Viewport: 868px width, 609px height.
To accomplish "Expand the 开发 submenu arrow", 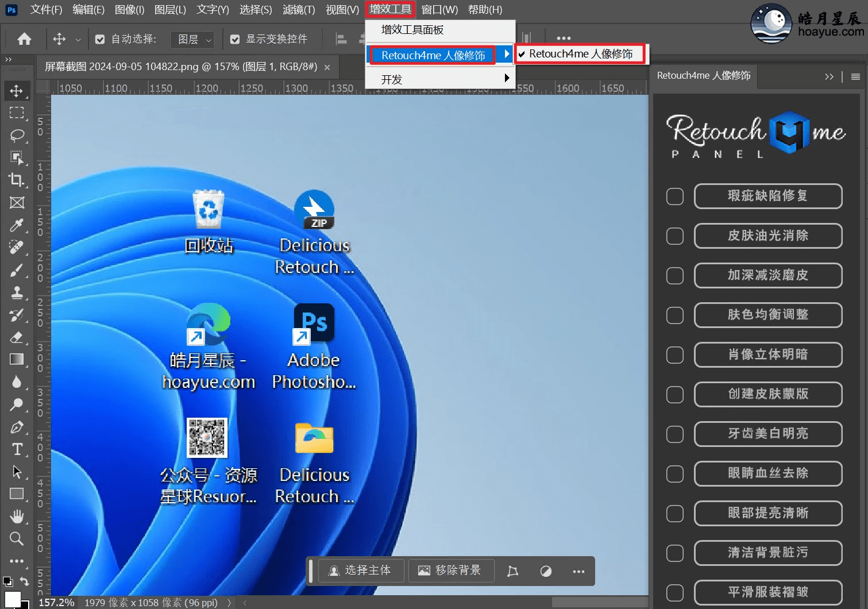I will (507, 78).
